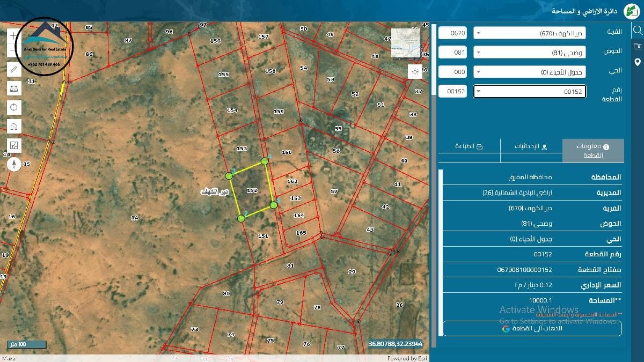This screenshot has width=644, height=362.
Task: Click the location pin sidebar icon
Action: pyautogui.click(x=637, y=62)
